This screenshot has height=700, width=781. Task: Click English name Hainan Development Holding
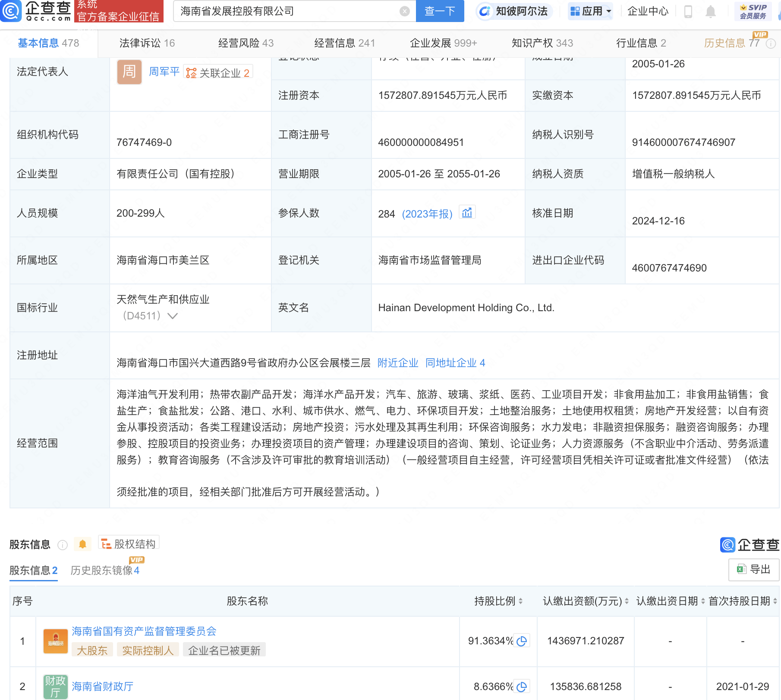(466, 308)
